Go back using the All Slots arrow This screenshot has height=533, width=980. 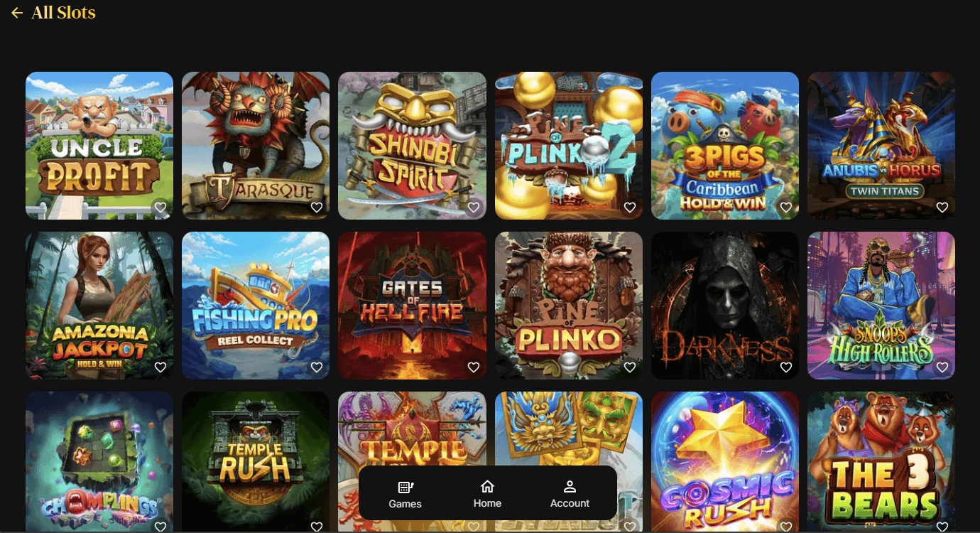[17, 13]
